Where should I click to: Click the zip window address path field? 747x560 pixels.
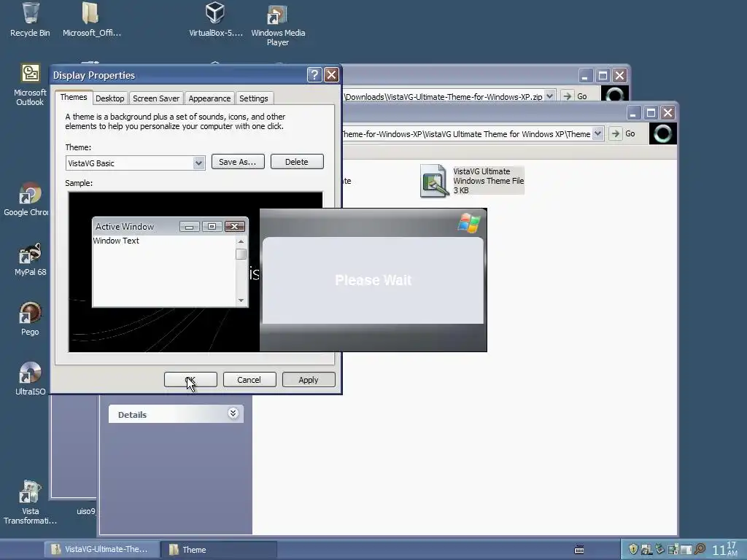coord(443,96)
